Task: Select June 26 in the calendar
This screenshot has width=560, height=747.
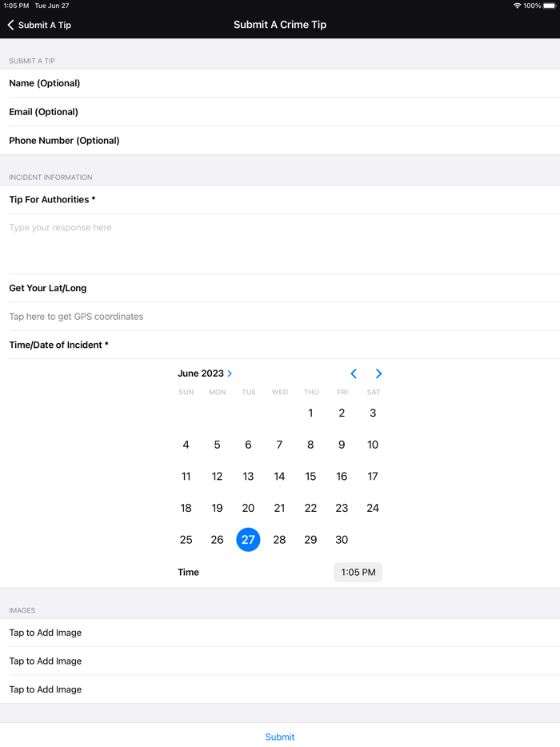Action: [x=218, y=540]
